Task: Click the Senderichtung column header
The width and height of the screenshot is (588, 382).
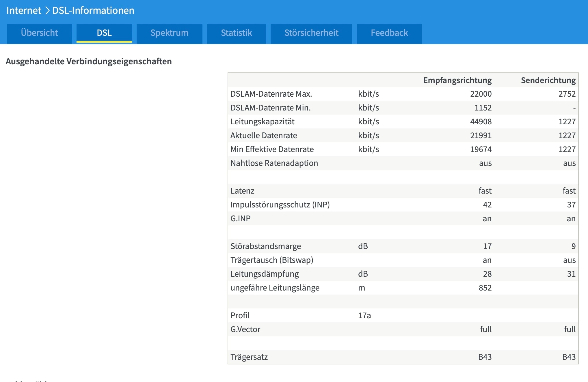Action: (548, 80)
